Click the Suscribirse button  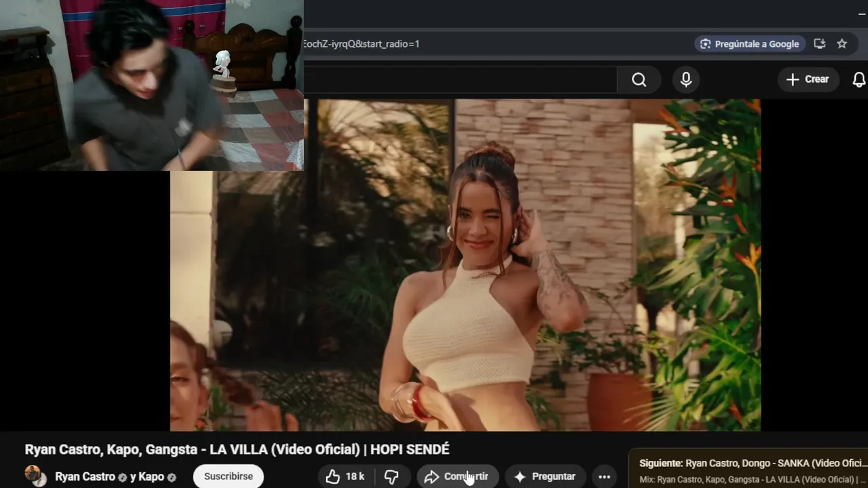229,476
